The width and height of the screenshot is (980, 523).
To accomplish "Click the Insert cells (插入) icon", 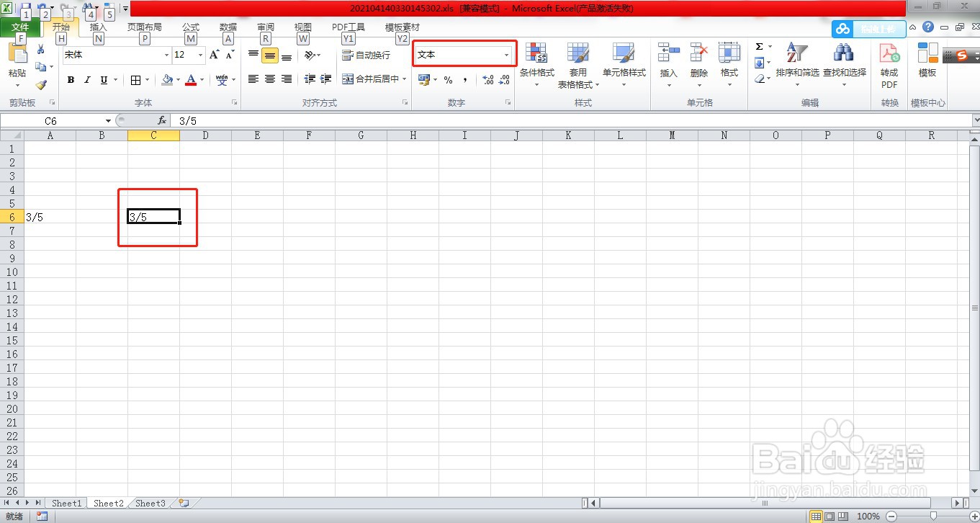I will point(669,53).
